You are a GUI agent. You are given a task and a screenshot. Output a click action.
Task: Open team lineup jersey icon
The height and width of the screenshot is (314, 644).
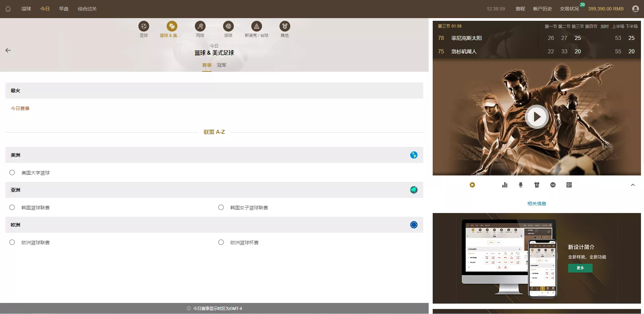click(537, 185)
